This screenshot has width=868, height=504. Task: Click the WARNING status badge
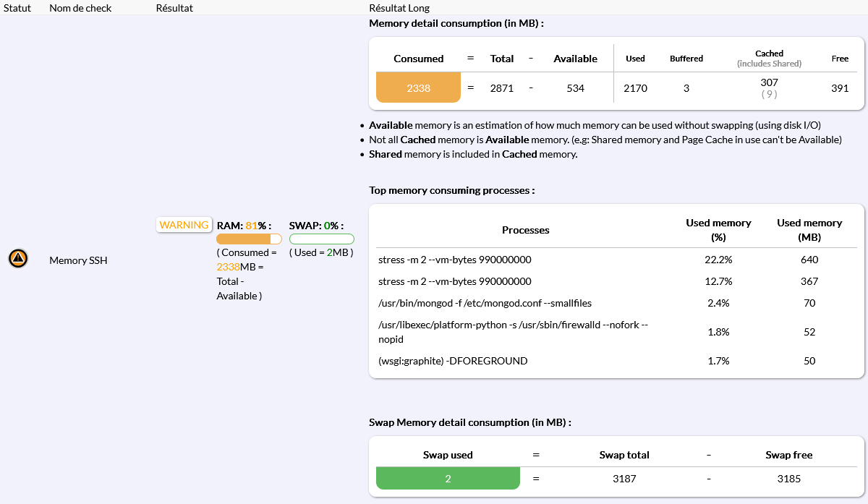point(184,225)
